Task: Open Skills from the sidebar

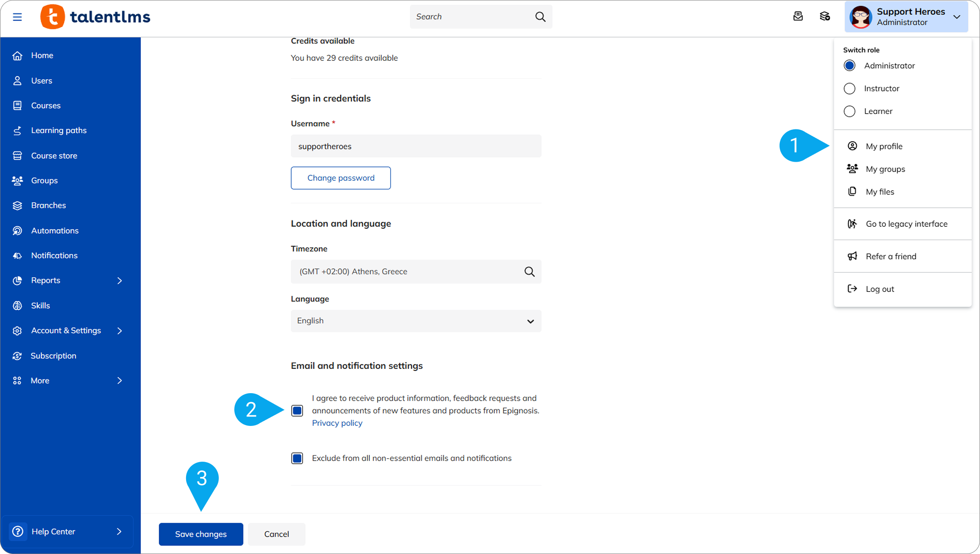Action: [40, 306]
